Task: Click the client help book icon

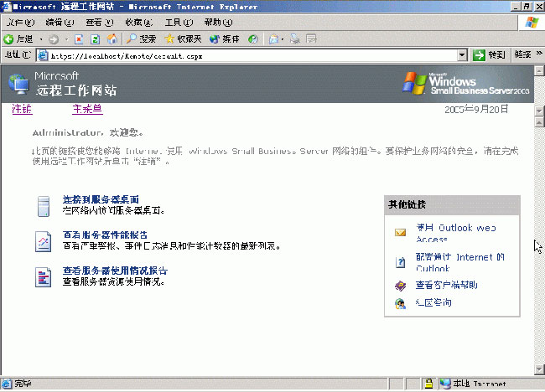Action: click(401, 286)
